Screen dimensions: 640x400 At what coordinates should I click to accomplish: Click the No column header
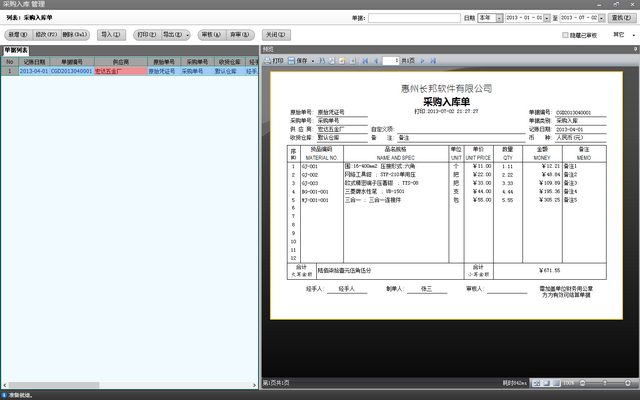tap(10, 62)
